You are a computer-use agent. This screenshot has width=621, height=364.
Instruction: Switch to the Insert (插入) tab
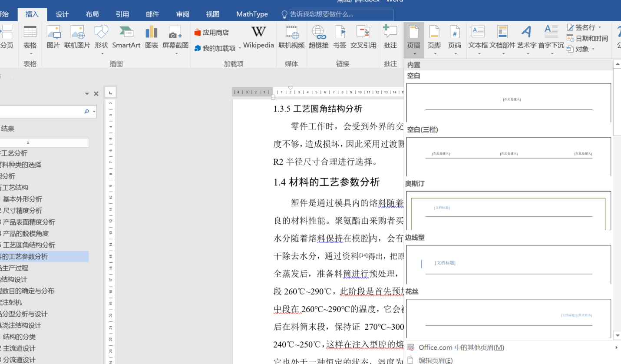(32, 14)
